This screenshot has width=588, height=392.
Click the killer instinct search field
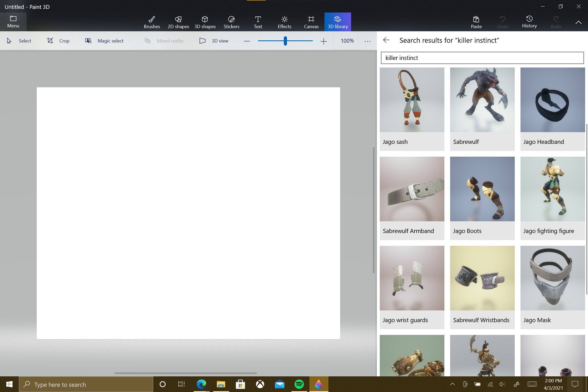tap(482, 58)
